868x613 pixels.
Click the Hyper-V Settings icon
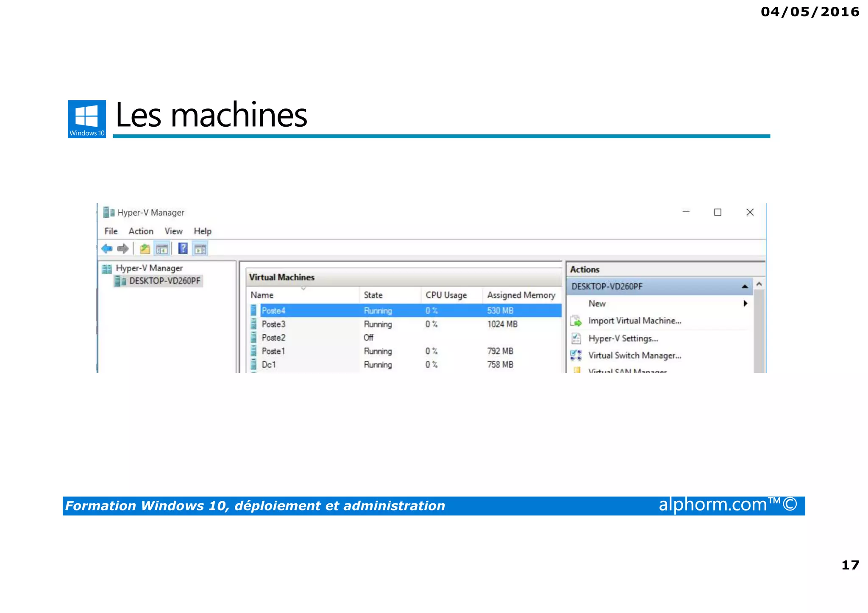[x=576, y=338]
